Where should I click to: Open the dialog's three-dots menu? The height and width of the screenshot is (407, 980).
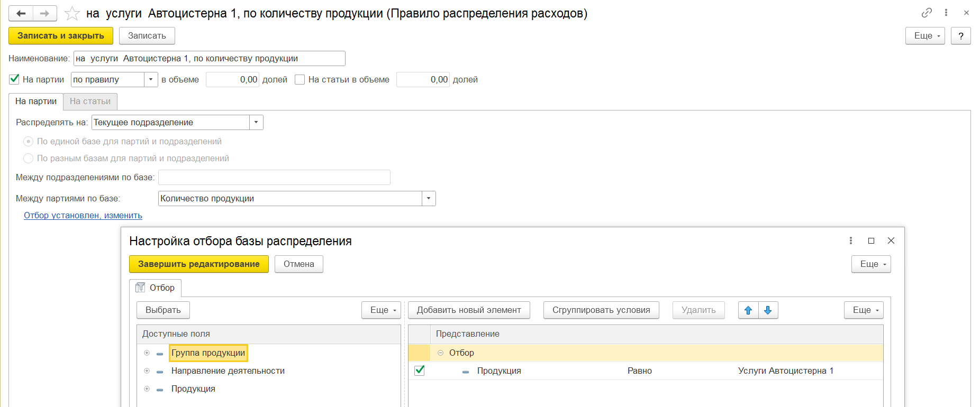click(851, 240)
